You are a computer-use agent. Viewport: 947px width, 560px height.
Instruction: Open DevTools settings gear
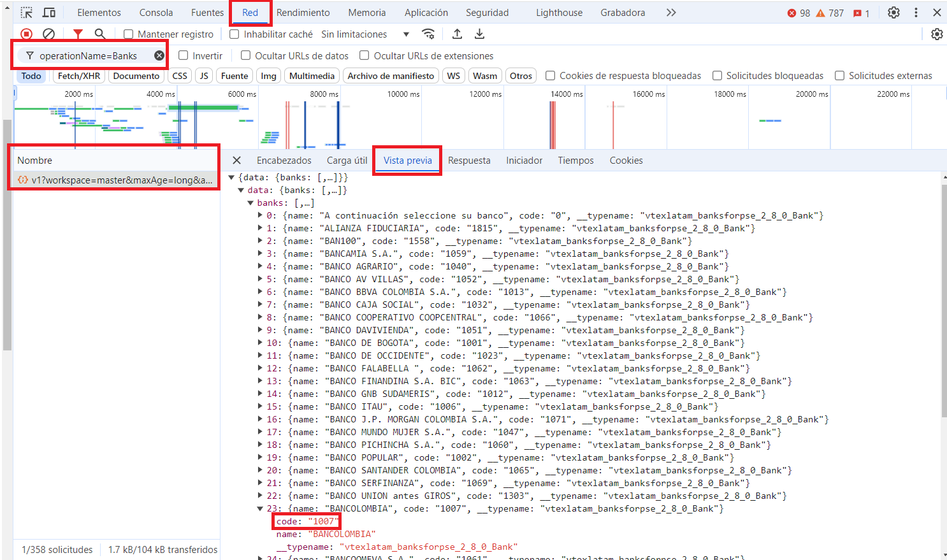pos(893,13)
